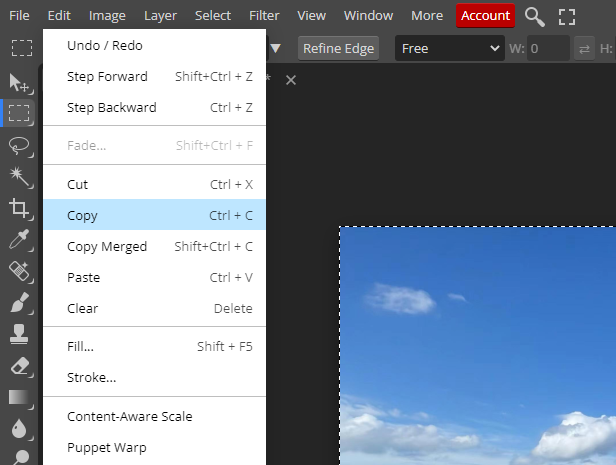
Task: Open the Filter menu
Action: [x=264, y=16]
